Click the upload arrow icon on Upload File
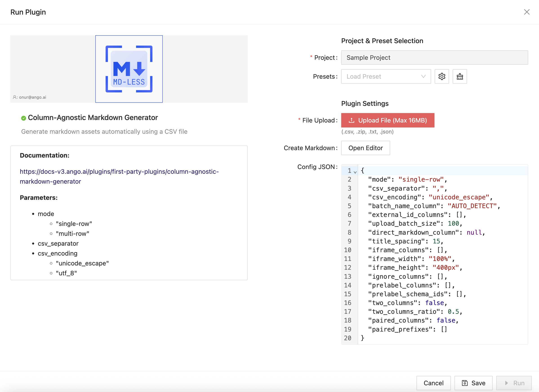This screenshot has width=539, height=392. (352, 120)
